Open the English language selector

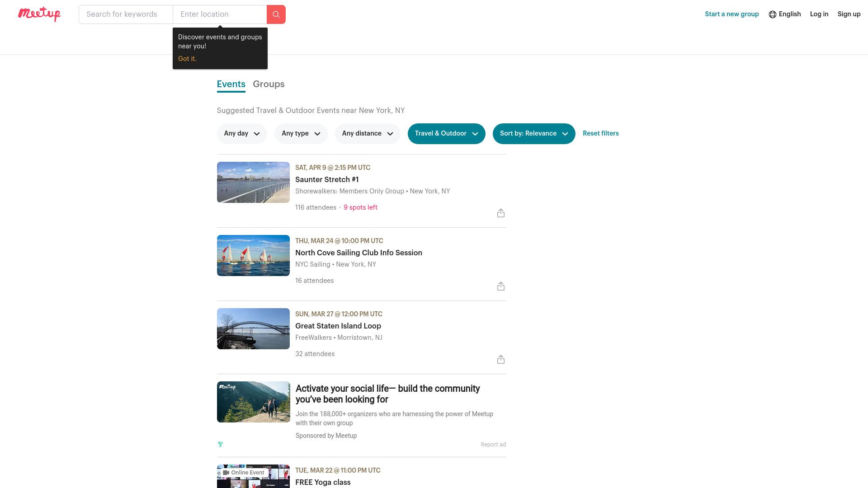click(785, 14)
